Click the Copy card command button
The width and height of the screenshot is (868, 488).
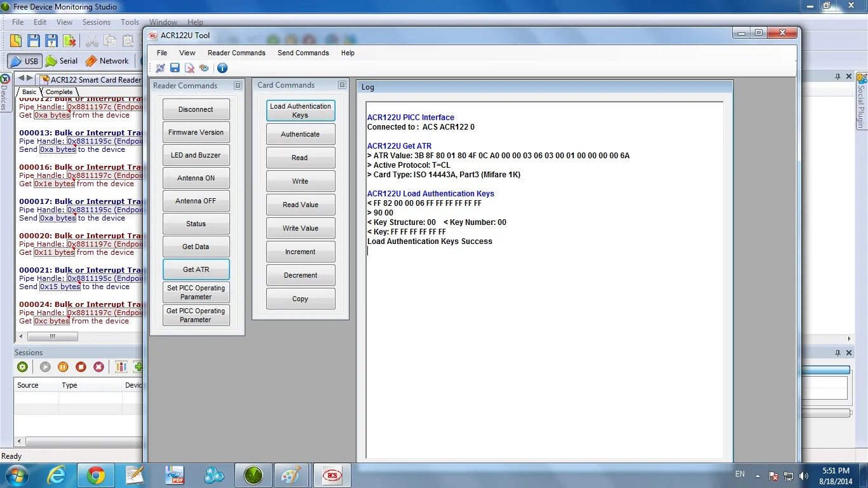301,299
